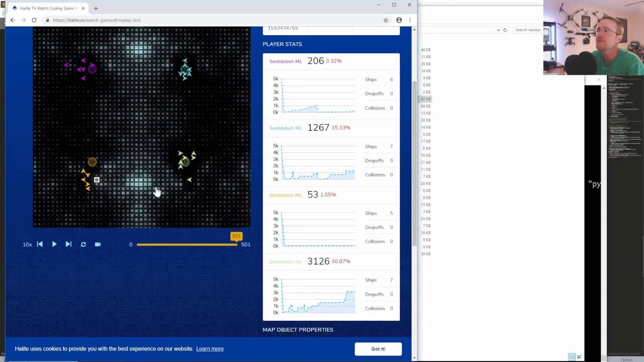Open Explorer address bar history dropdown
The width and height of the screenshot is (644, 362).
pyautogui.click(x=498, y=30)
